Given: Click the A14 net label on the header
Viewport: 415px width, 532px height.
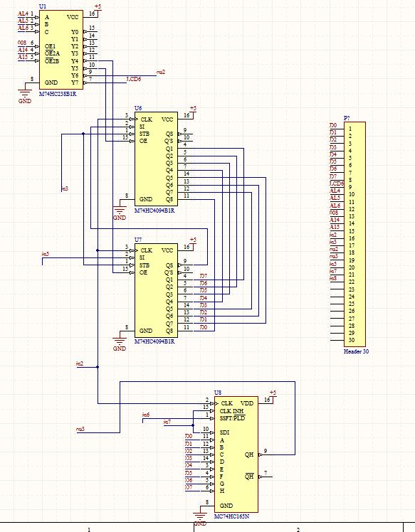Looking at the screenshot, I should tap(335, 220).
